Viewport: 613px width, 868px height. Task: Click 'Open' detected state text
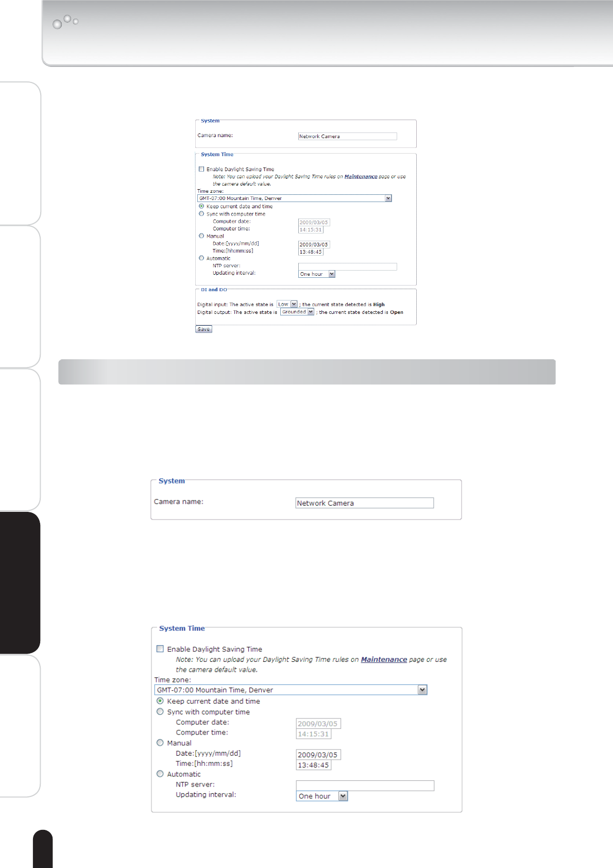click(x=397, y=312)
